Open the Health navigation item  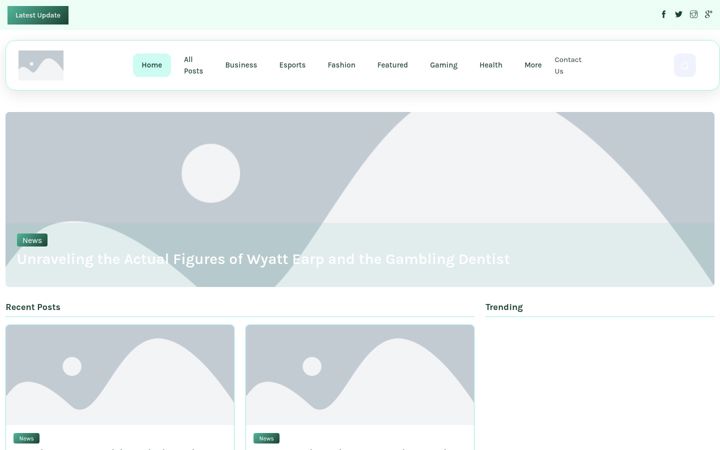[x=491, y=65]
